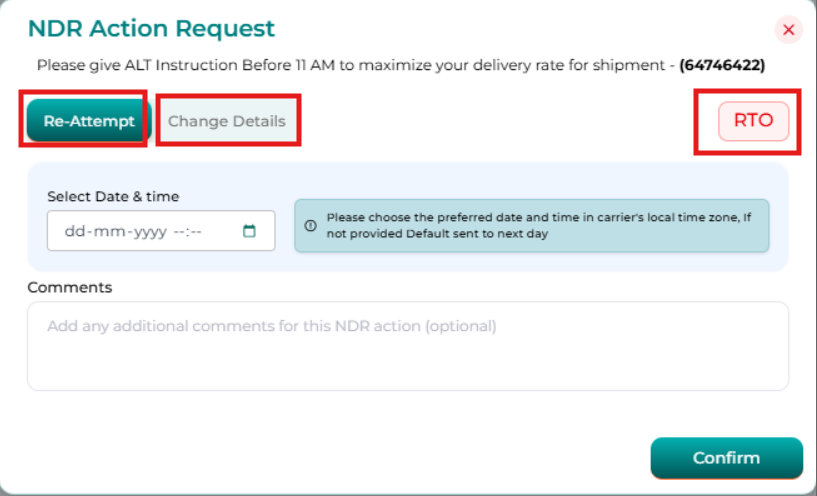Select the hour segment of time field
The image size is (817, 496).
point(179,231)
